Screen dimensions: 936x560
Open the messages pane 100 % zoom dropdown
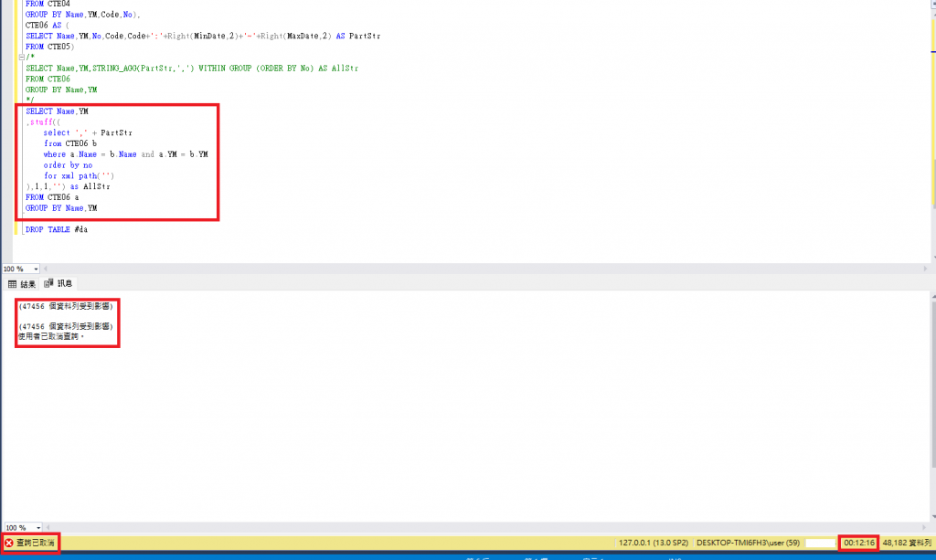[38, 528]
